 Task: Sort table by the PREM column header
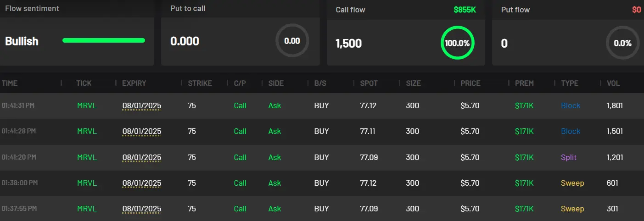[524, 83]
